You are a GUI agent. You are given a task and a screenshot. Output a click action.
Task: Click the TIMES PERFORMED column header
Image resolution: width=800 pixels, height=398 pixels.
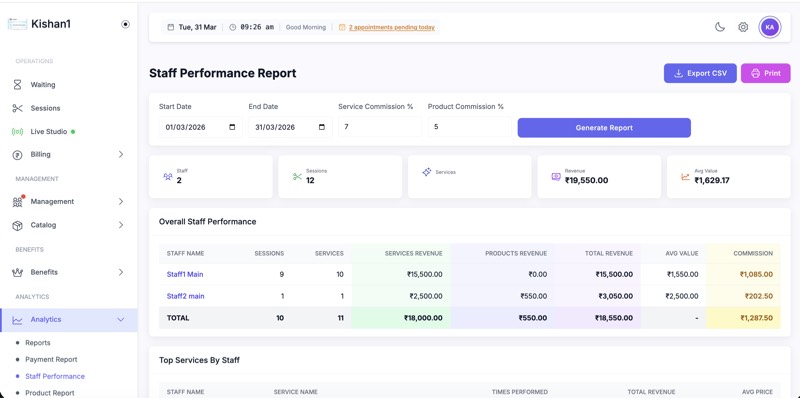(520, 392)
